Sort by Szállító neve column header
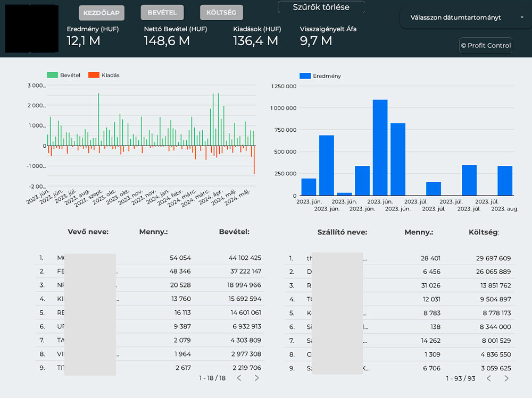 click(x=342, y=232)
